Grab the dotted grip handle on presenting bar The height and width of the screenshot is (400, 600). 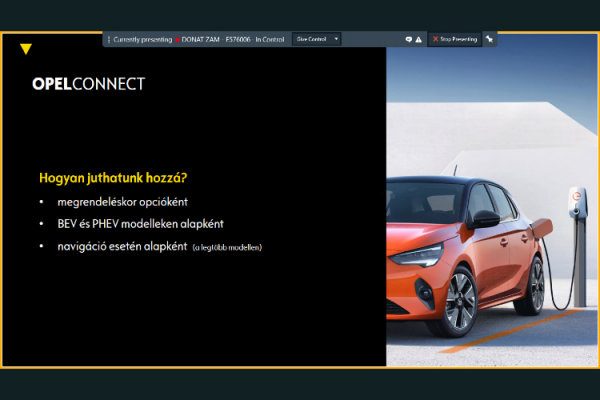pos(109,39)
